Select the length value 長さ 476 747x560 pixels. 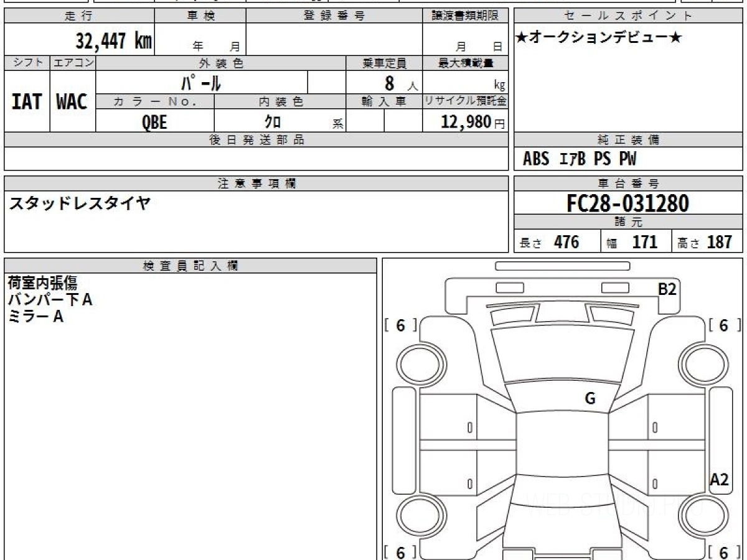(x=550, y=242)
